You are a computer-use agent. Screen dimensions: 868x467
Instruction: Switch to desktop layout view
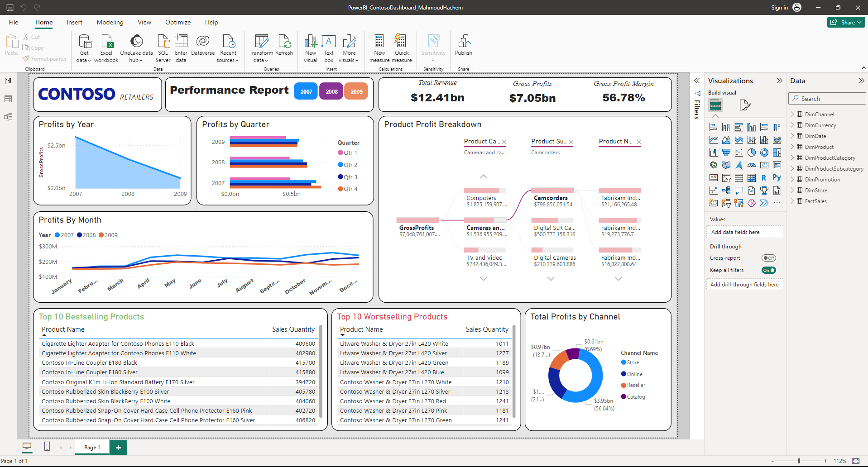pyautogui.click(x=27, y=447)
